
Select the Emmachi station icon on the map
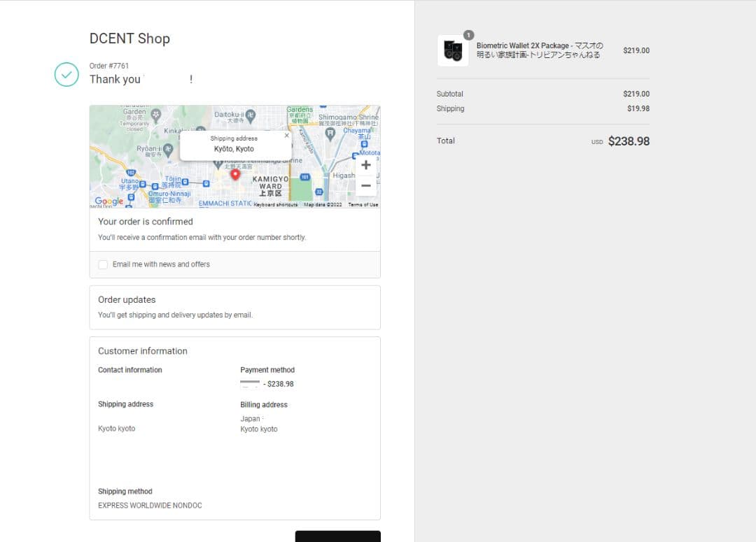pyautogui.click(x=206, y=183)
